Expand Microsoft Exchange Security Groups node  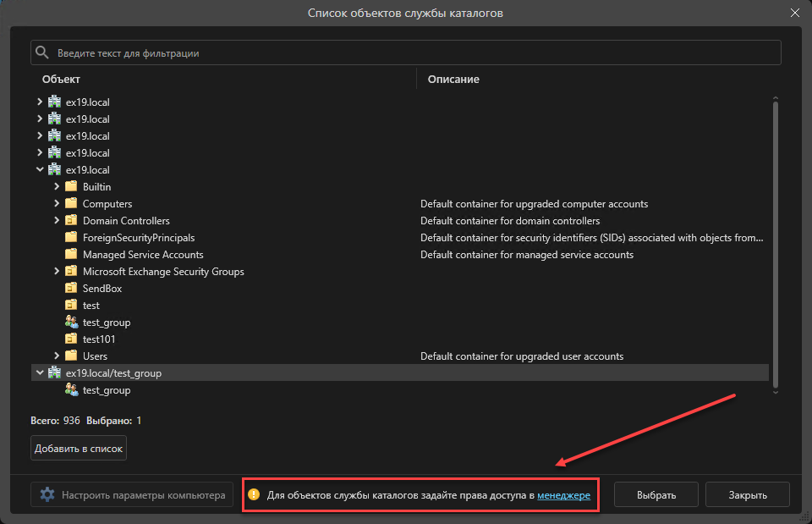[x=57, y=272]
